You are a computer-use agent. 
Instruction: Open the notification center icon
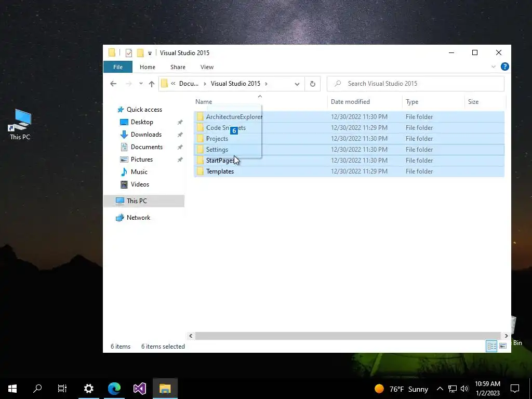(515, 389)
